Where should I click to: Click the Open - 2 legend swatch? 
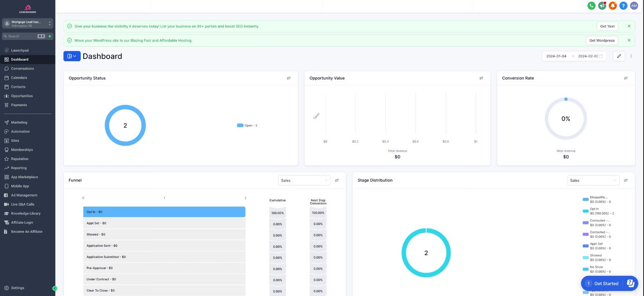240,125
